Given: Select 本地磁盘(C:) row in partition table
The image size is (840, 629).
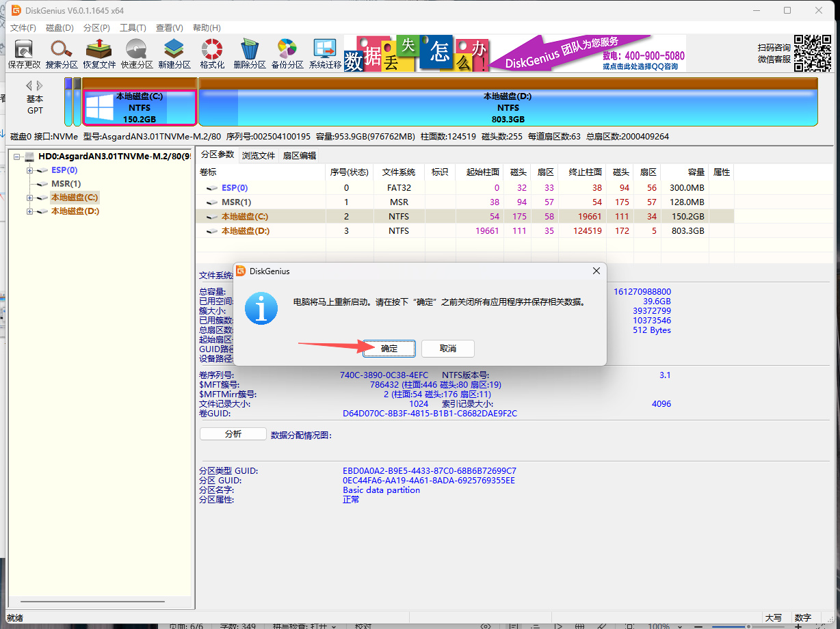Looking at the screenshot, I should pyautogui.click(x=464, y=216).
